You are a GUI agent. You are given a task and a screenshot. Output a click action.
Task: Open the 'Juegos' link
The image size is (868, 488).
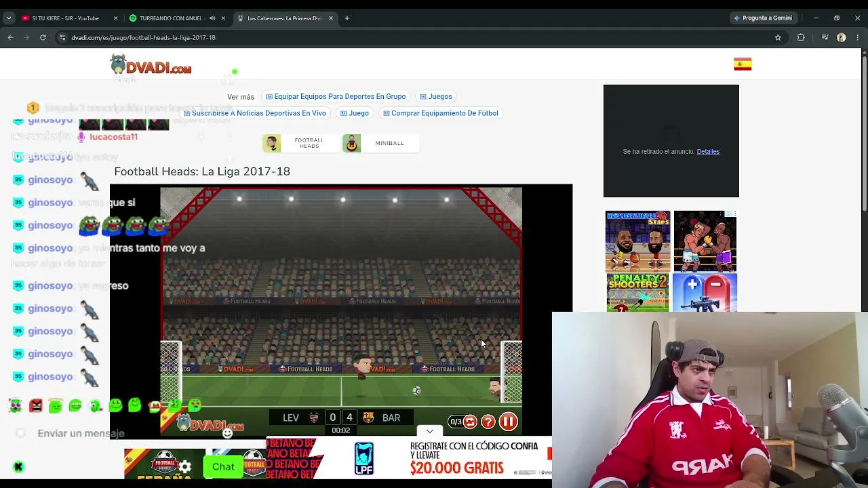436,96
